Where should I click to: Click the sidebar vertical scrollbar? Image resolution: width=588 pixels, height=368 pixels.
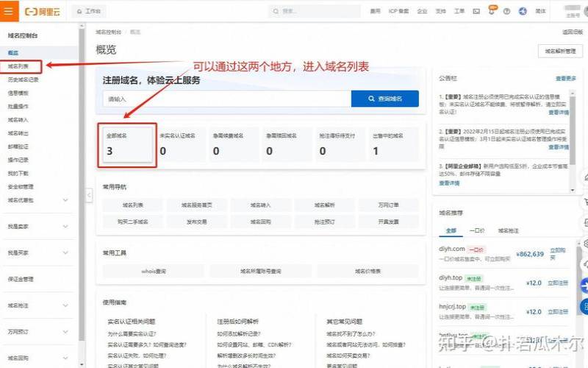coord(82,184)
